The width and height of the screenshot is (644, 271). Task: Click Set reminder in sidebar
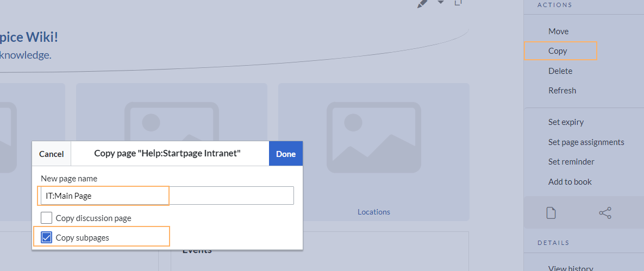tap(571, 162)
